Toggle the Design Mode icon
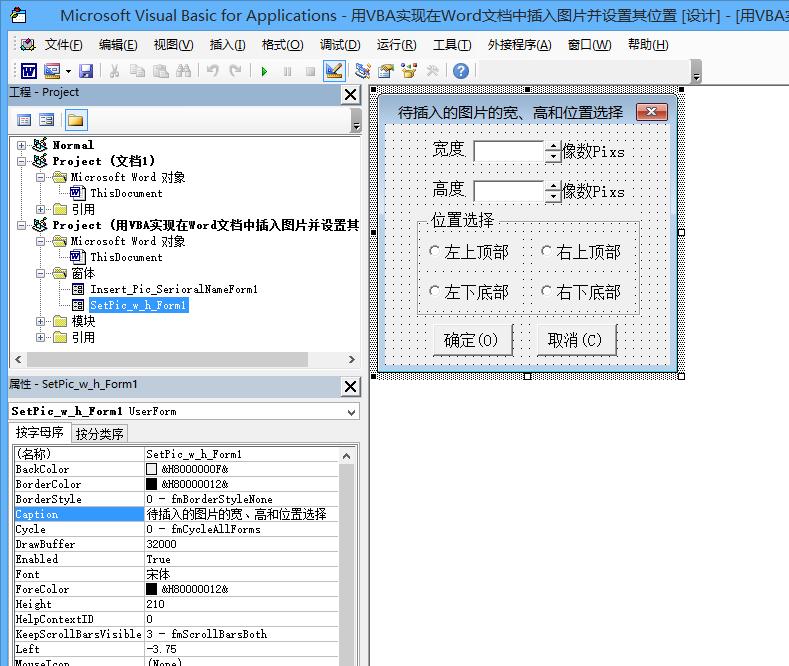Image resolution: width=789 pixels, height=666 pixels. tap(334, 71)
